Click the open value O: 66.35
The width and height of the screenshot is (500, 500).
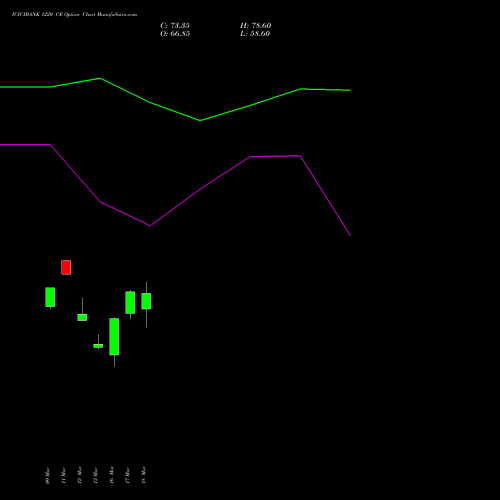[x=175, y=34]
